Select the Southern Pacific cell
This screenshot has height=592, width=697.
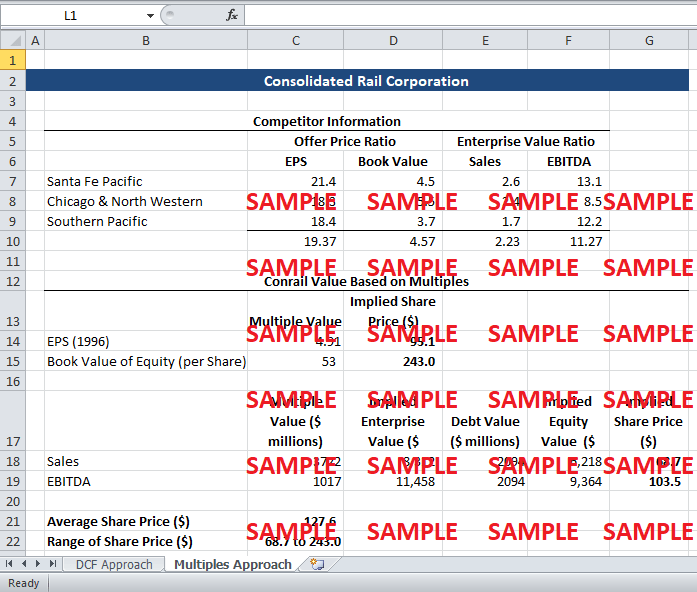[x=146, y=221]
